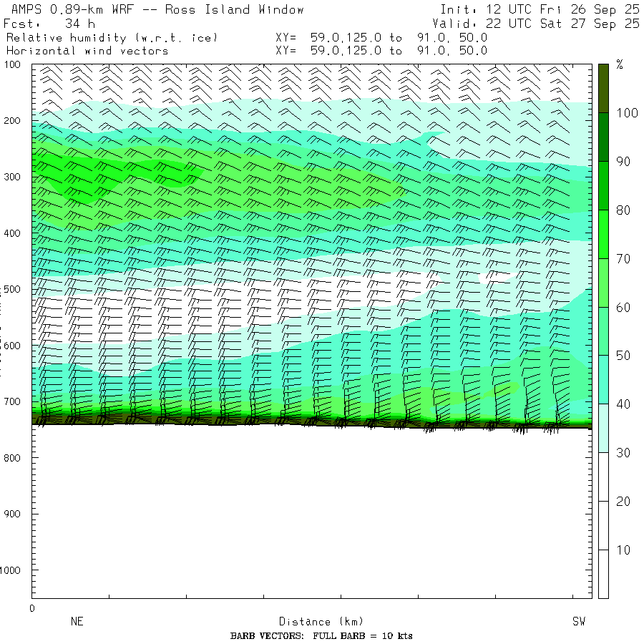Click the 'Fcst: 34 h' forecast hour label
This screenshot has height=644, width=644.
tap(49, 24)
